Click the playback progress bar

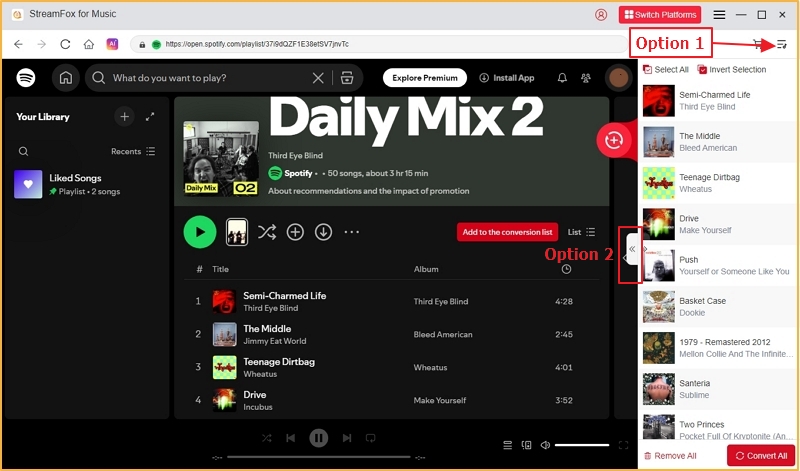tap(318, 457)
